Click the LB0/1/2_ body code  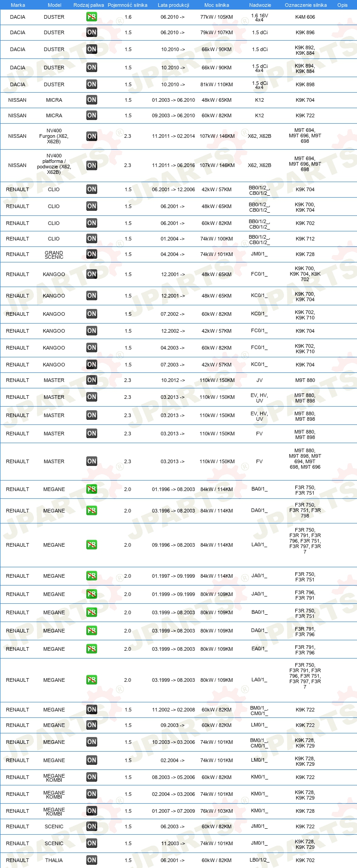pyautogui.click(x=259, y=860)
